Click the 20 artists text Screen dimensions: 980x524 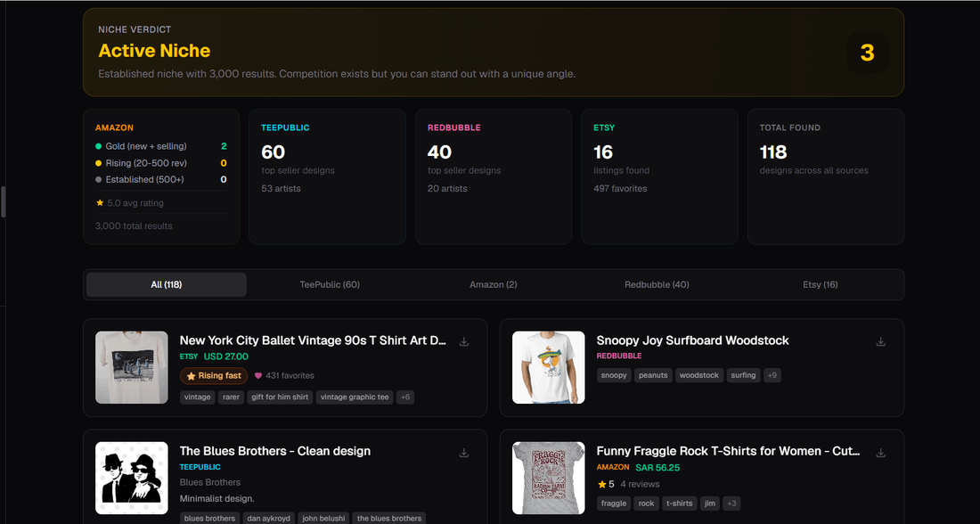447,188
